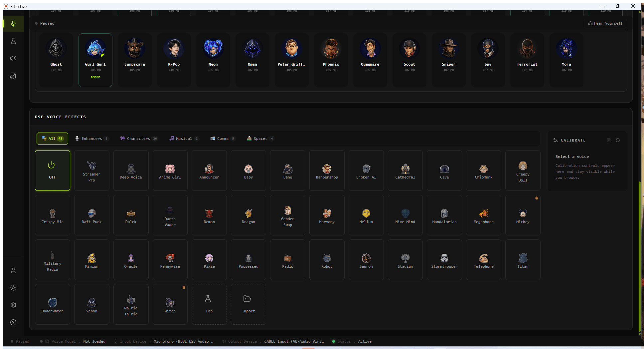Show All 42 effects tab
Image resolution: width=644 pixels, height=349 pixels.
point(52,139)
